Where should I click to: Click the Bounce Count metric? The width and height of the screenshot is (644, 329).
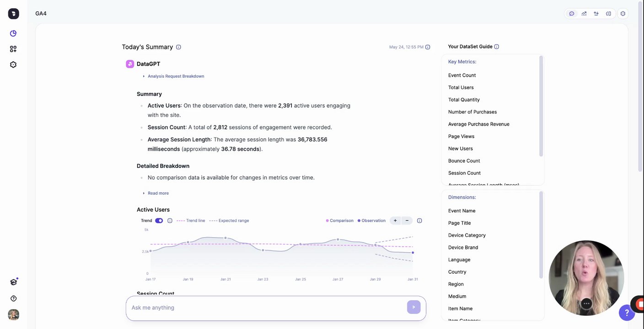click(464, 161)
